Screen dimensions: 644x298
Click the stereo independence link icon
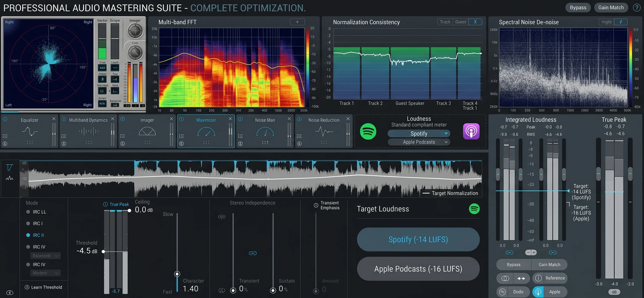click(253, 253)
